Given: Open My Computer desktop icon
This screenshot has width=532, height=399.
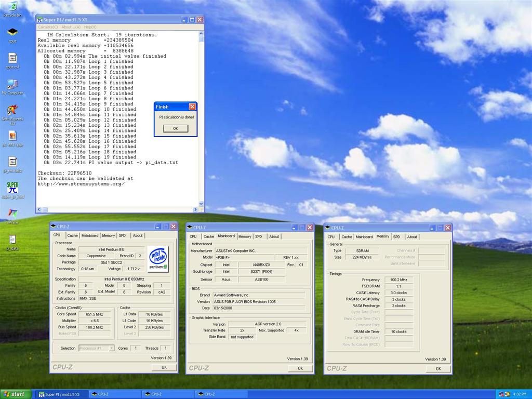Looking at the screenshot, I should click(x=12, y=85).
